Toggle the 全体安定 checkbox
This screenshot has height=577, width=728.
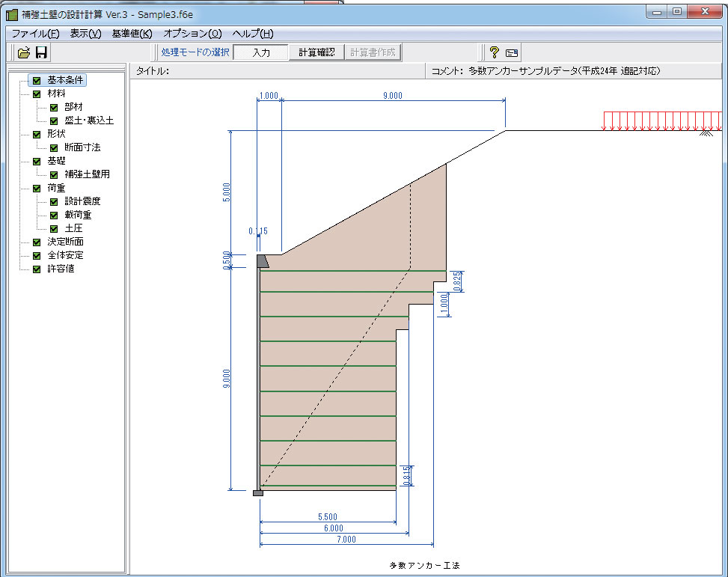37,255
